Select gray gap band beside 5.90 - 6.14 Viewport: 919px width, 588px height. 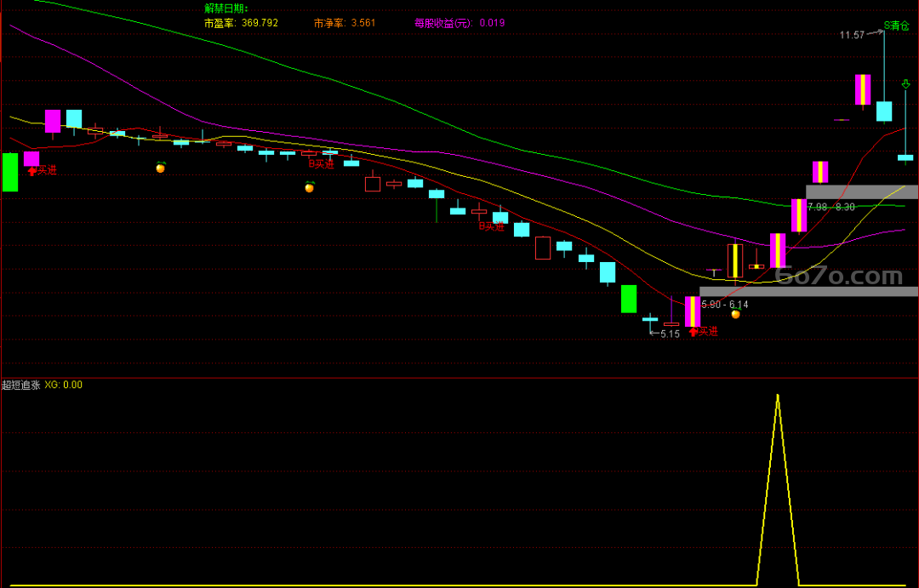(809, 291)
